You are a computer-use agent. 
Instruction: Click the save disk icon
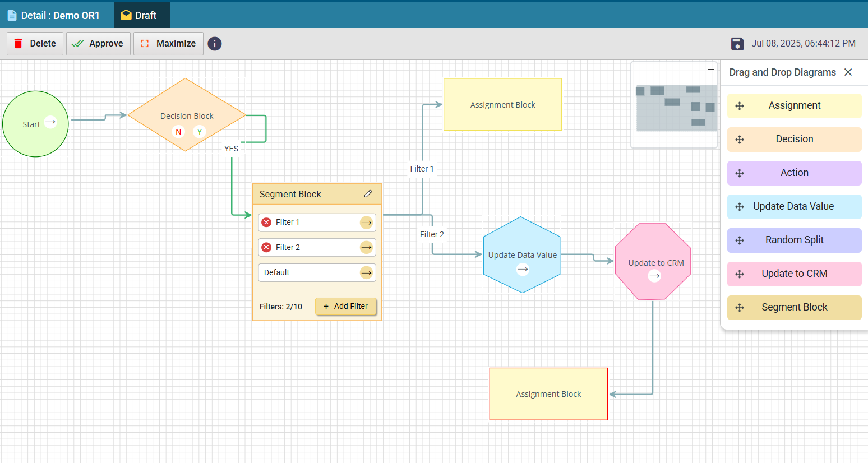[x=737, y=44]
